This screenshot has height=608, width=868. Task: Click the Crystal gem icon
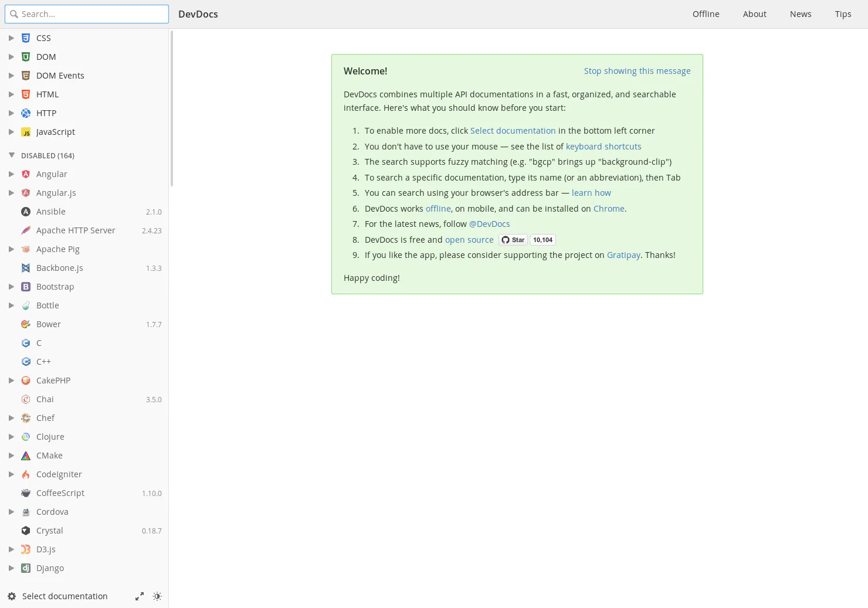tap(26, 531)
